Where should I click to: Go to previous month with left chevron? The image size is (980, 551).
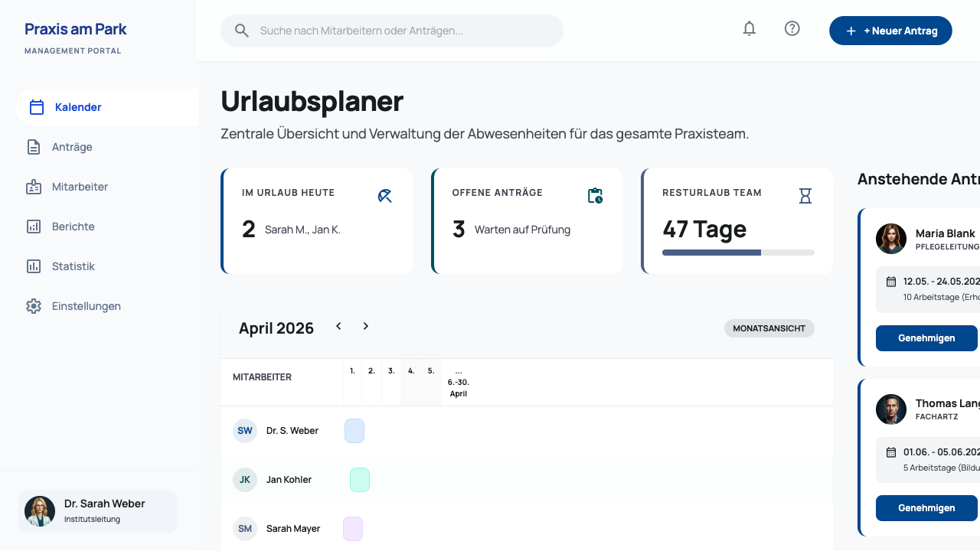(338, 327)
